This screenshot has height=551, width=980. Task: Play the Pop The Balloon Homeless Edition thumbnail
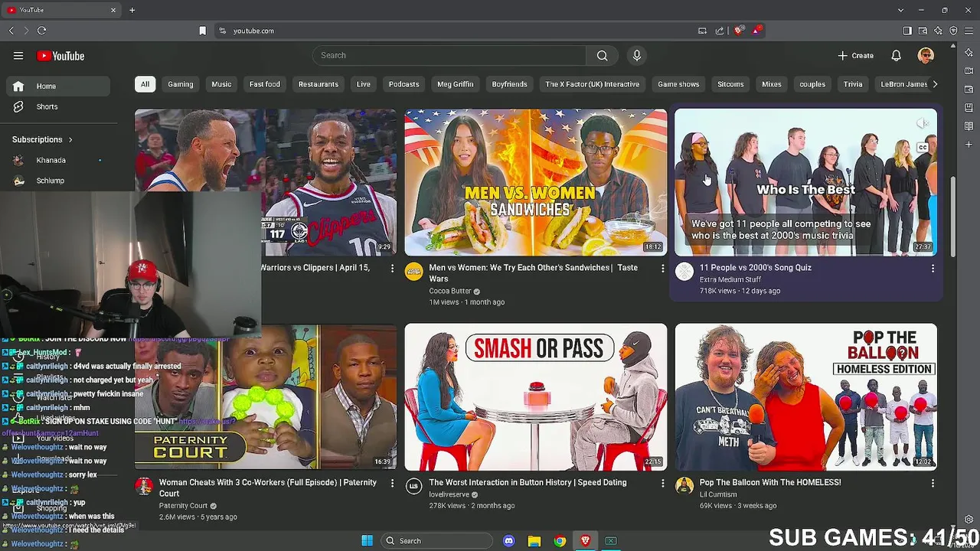coord(805,397)
